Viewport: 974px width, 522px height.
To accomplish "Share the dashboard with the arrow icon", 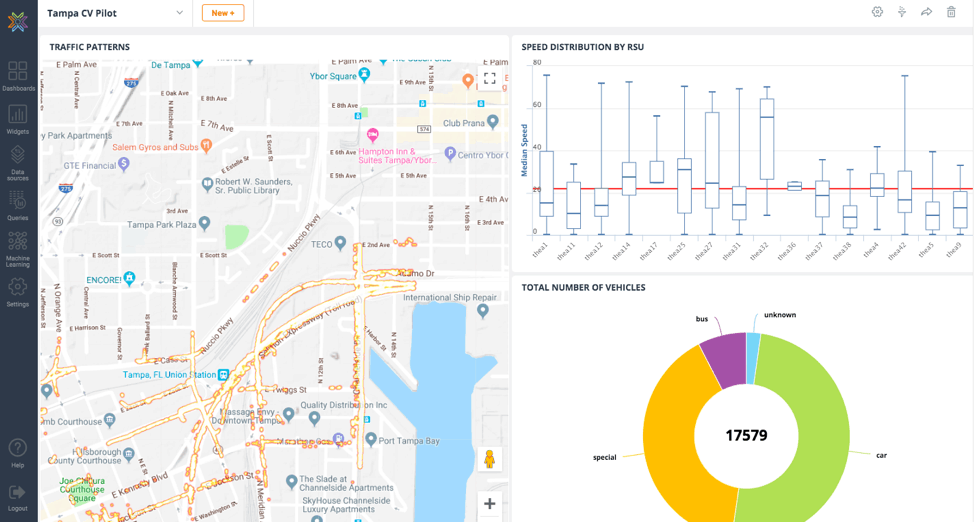I will 926,12.
